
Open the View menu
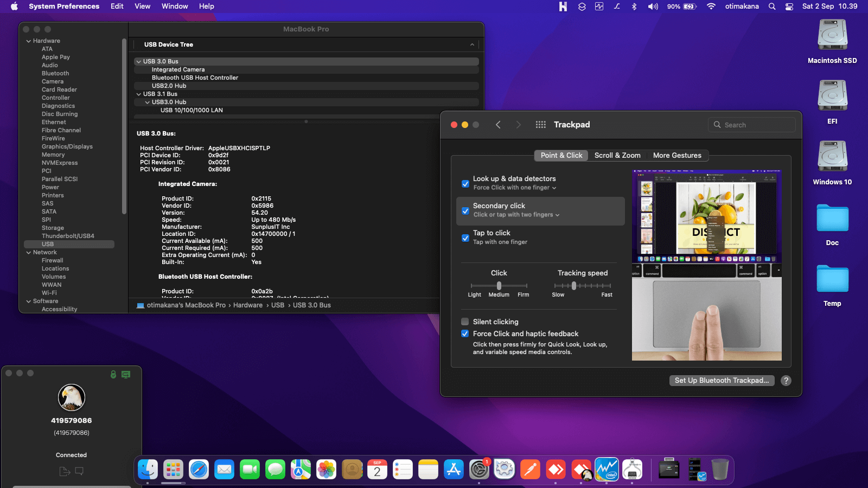(142, 7)
